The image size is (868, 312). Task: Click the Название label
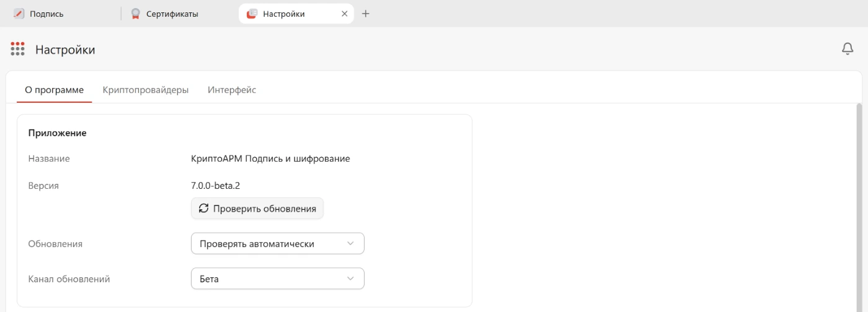coord(49,158)
